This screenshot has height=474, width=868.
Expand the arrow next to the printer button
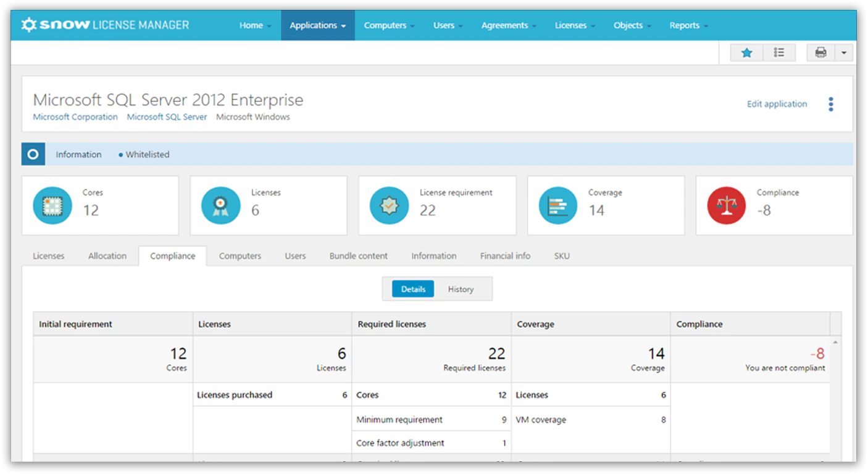[x=845, y=52]
